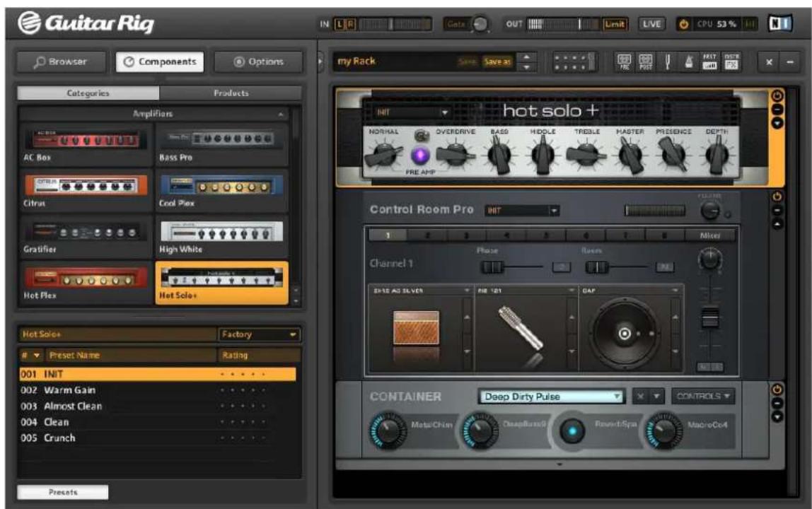This screenshot has width=812, height=509.
Task: Minimize the Hot Solo+ amp module
Action: point(777,110)
